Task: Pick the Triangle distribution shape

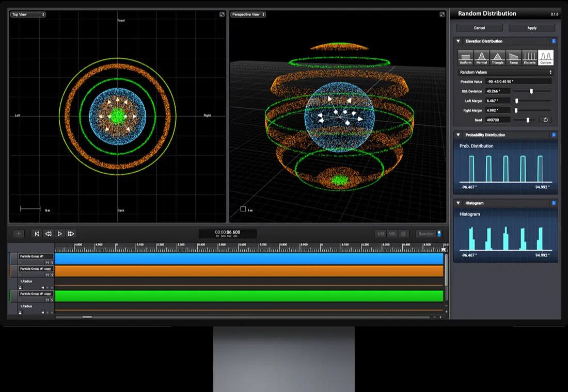Action: 498,57
